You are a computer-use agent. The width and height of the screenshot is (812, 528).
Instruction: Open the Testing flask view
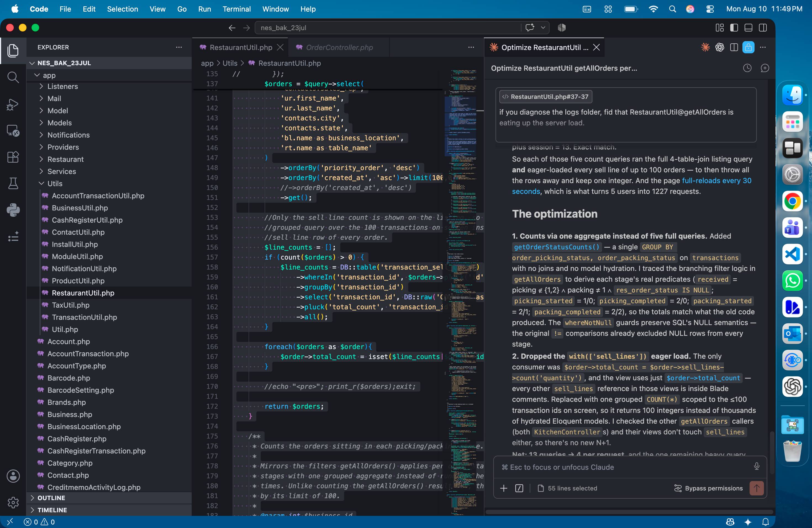(x=13, y=183)
